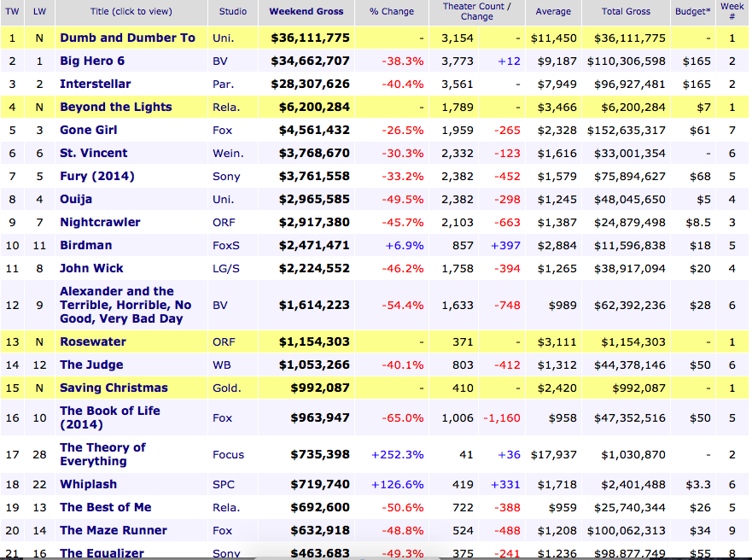Screen dimensions: 752x560
Task: Click the % Change column header
Action: tap(391, 11)
